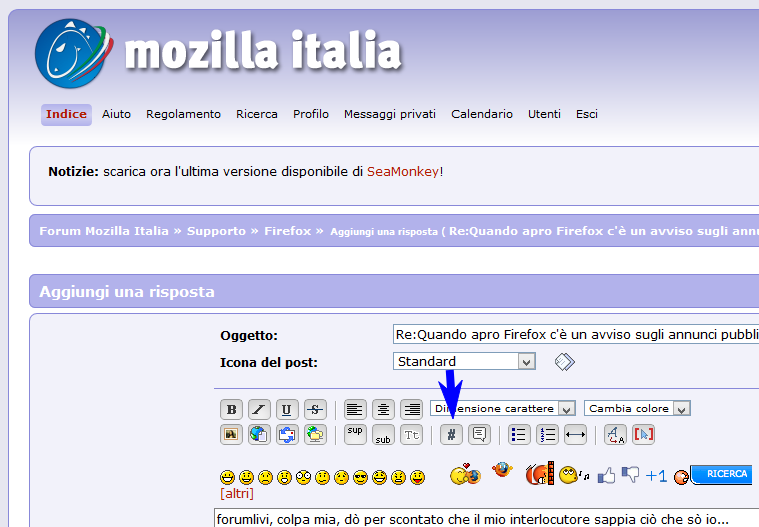
Task: Insert an FTP link with the globe and folder icon
Action: (315, 434)
